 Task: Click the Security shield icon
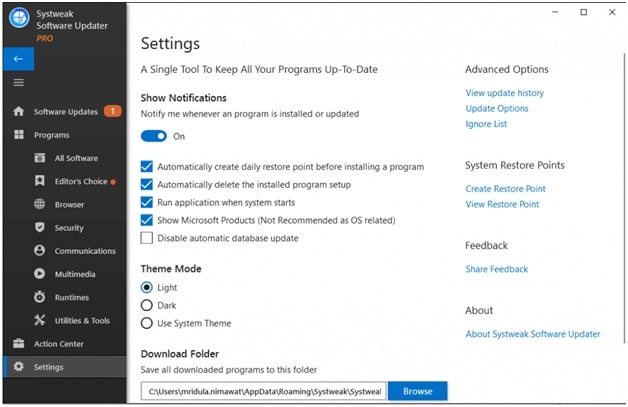pyautogui.click(x=40, y=228)
